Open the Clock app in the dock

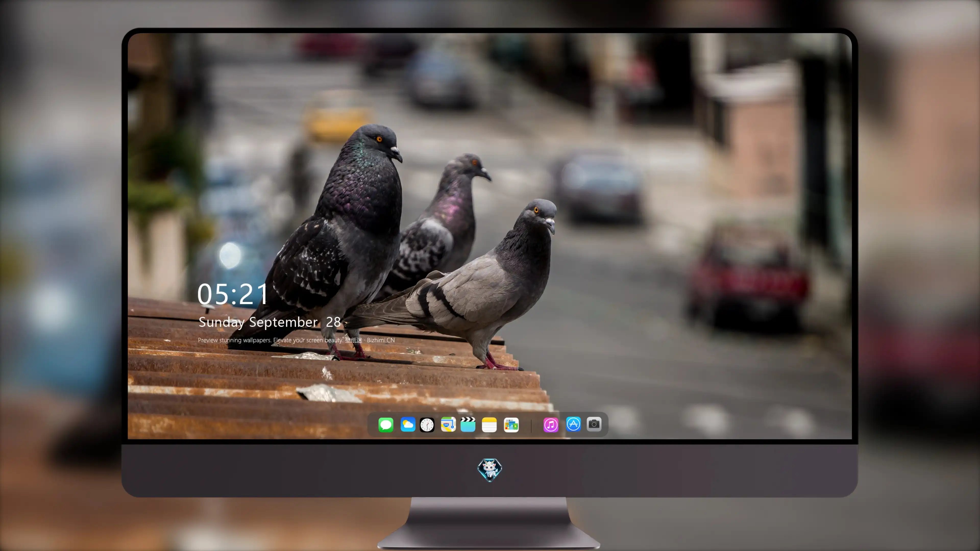(427, 425)
